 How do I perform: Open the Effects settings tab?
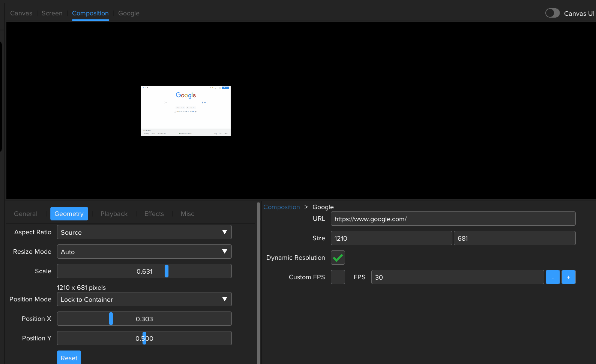[x=154, y=214]
